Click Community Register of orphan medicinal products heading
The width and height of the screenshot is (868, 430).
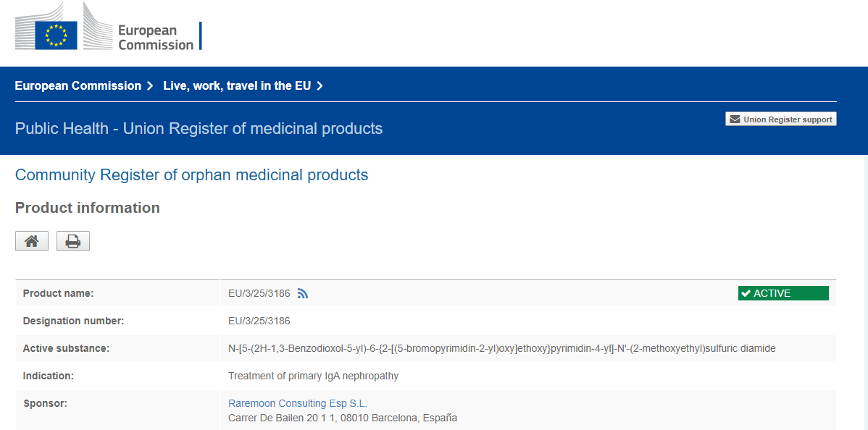click(191, 175)
